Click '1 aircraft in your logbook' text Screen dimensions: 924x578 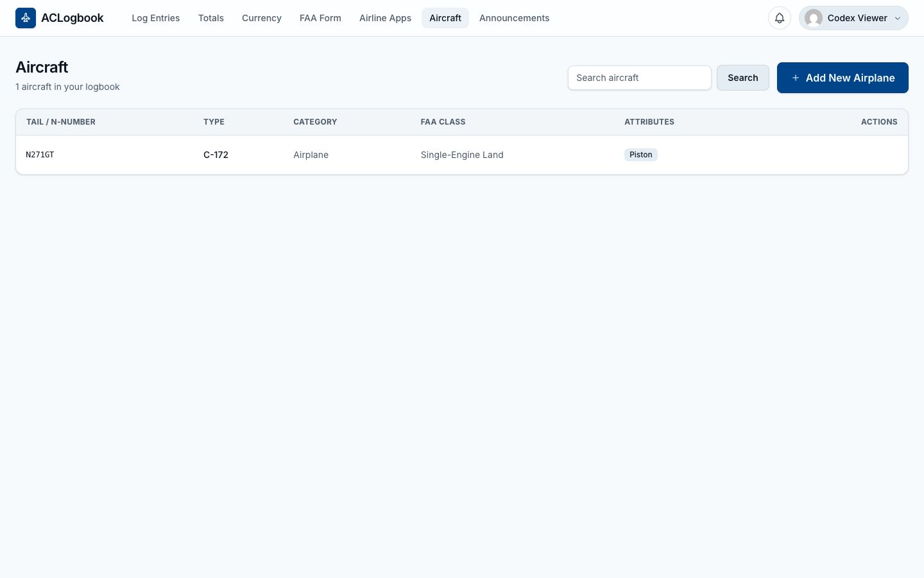click(x=67, y=87)
